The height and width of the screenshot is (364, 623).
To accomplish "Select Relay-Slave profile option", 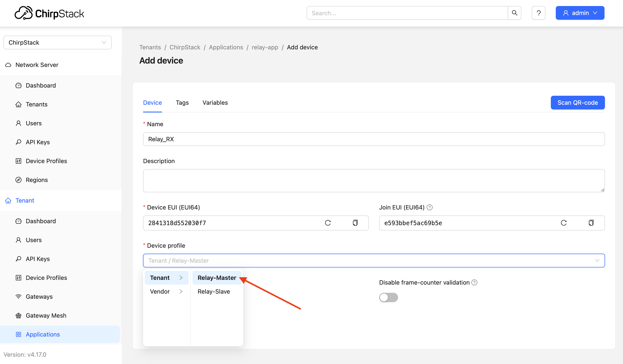I will tap(214, 291).
